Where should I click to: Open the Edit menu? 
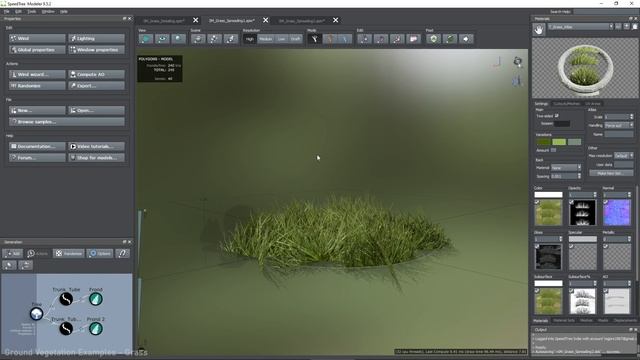pos(18,11)
